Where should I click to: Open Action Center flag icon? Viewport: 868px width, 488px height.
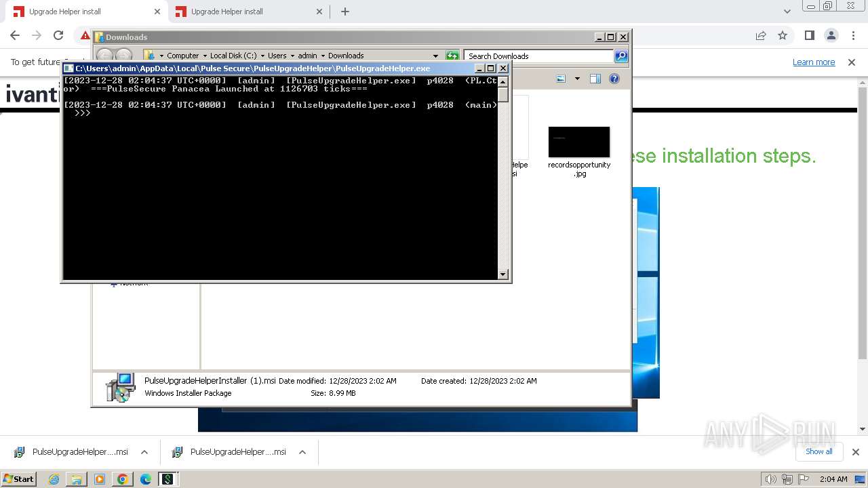[x=804, y=479]
